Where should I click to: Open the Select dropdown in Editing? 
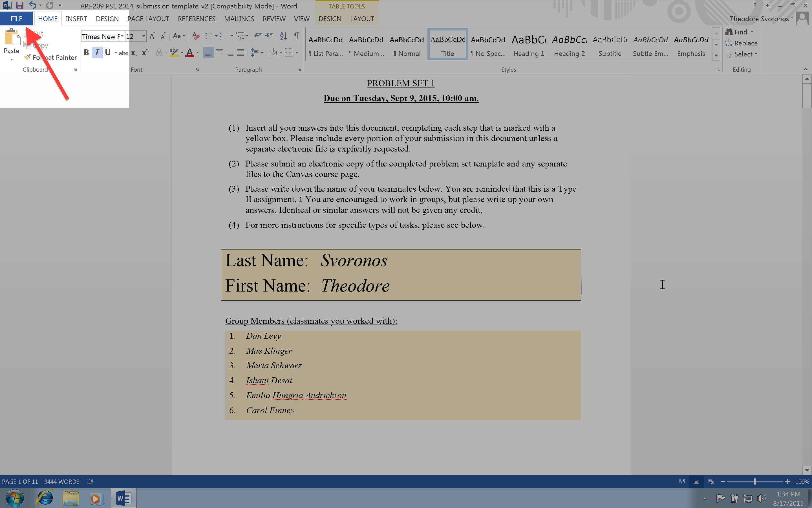(742, 54)
